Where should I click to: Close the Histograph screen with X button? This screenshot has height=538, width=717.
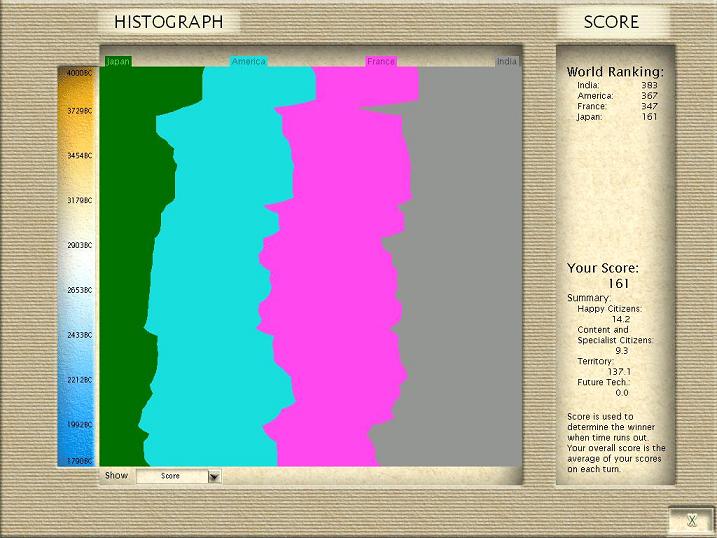[691, 520]
